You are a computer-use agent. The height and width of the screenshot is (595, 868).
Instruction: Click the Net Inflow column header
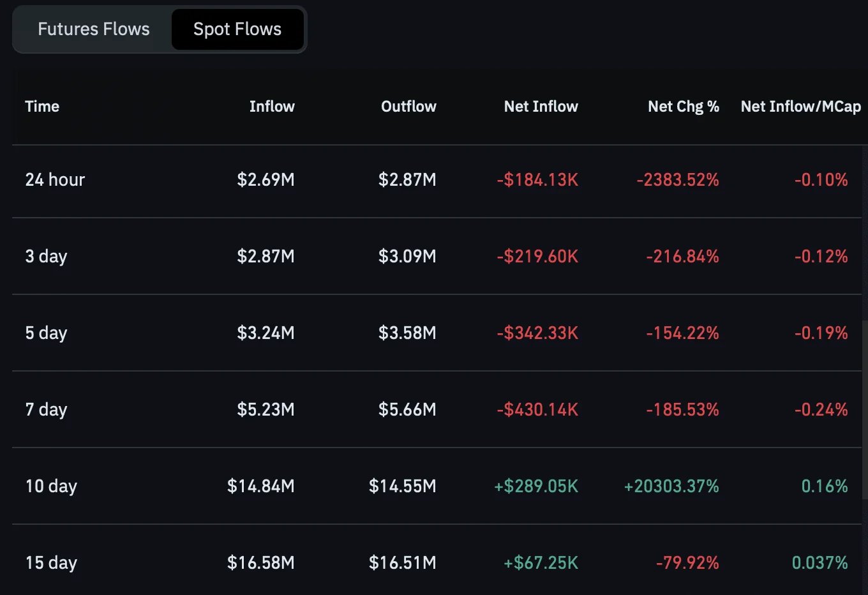(541, 107)
